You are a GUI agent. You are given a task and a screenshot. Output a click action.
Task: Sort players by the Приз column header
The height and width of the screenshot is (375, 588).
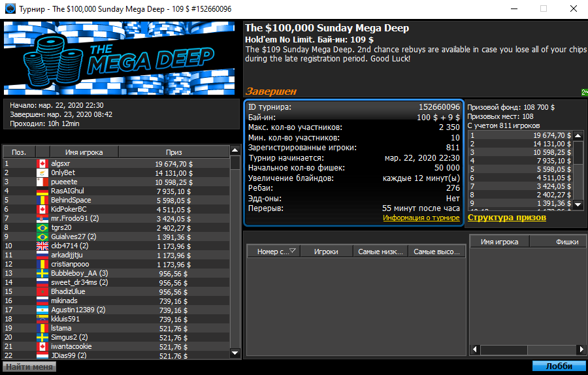point(174,152)
